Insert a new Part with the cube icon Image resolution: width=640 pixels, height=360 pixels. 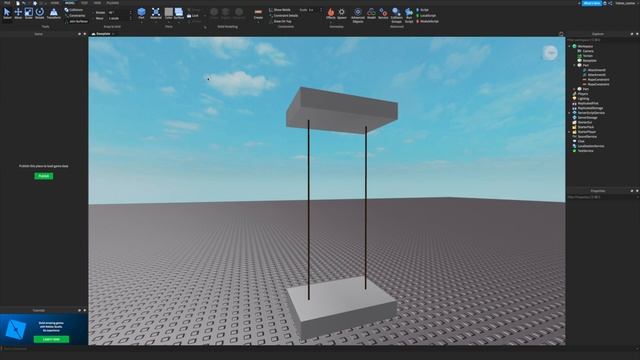[x=141, y=12]
